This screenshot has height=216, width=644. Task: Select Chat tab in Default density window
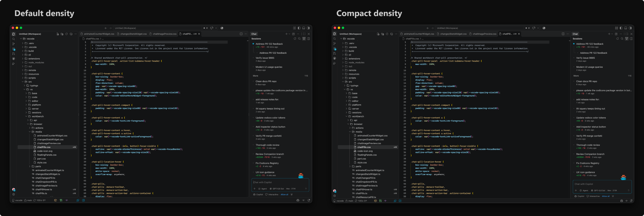point(254,34)
